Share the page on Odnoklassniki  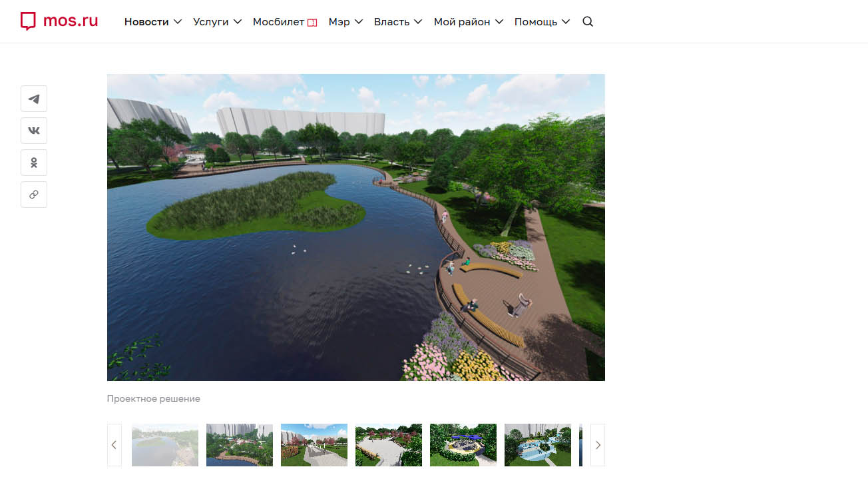tap(34, 163)
